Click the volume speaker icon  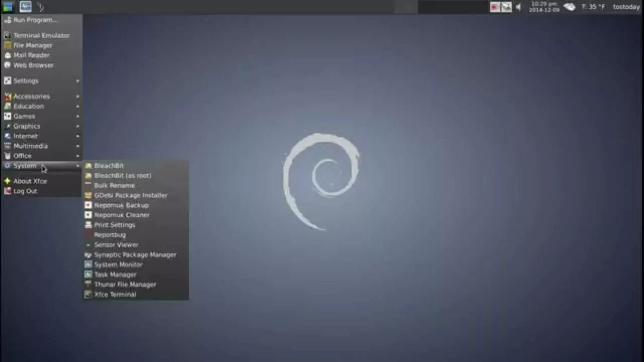point(519,7)
